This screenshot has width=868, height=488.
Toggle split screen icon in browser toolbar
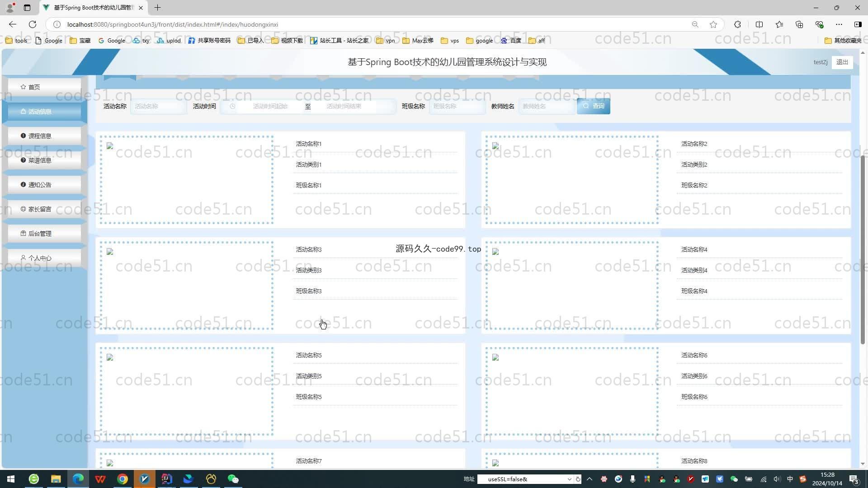pyautogui.click(x=759, y=24)
